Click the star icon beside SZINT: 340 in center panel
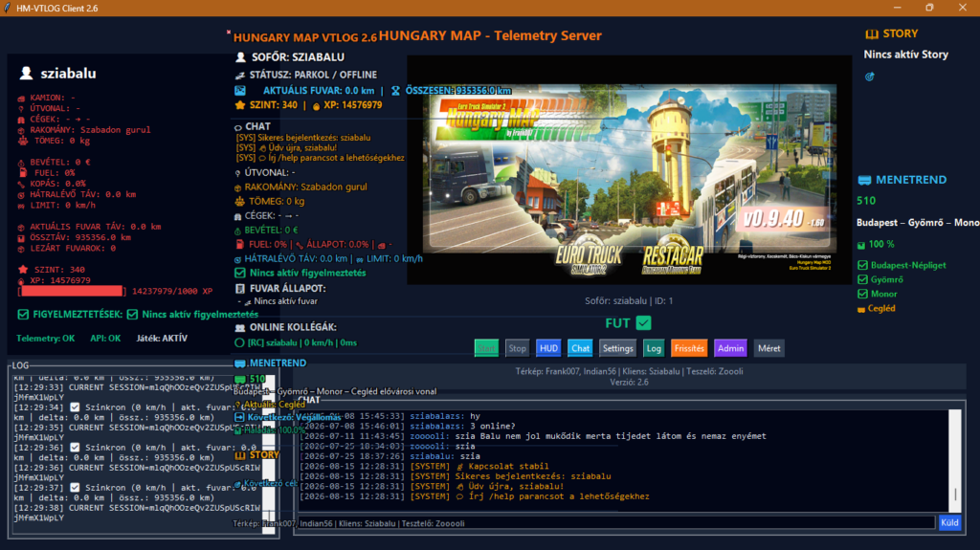The width and height of the screenshot is (980, 550). click(x=240, y=105)
